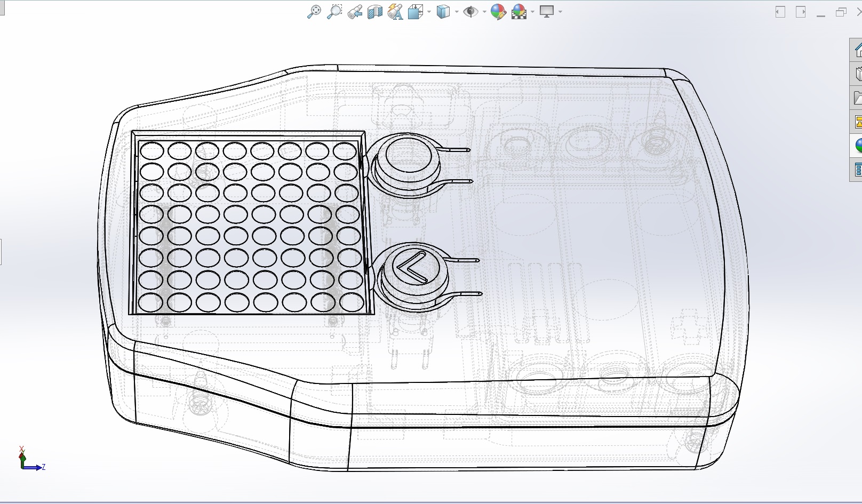862x504 pixels.
Task: Toggle the Hide/Show Items eye icon
Action: click(470, 12)
